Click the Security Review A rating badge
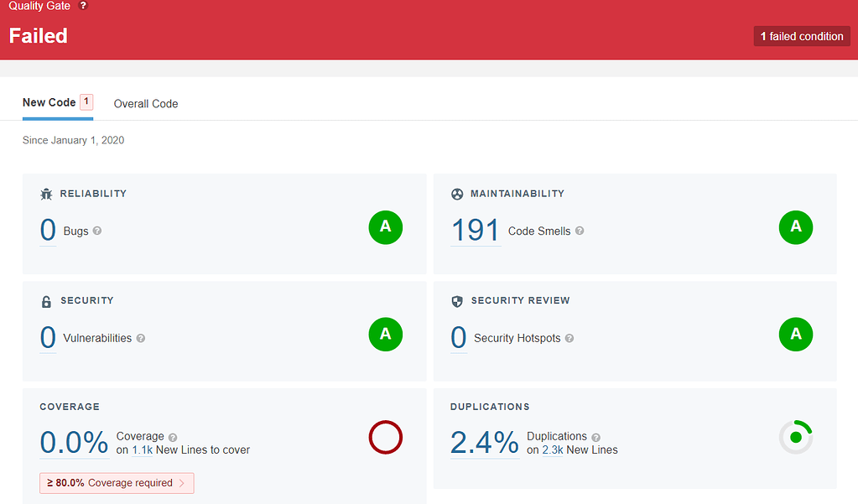Image resolution: width=858 pixels, height=504 pixels. (796, 335)
